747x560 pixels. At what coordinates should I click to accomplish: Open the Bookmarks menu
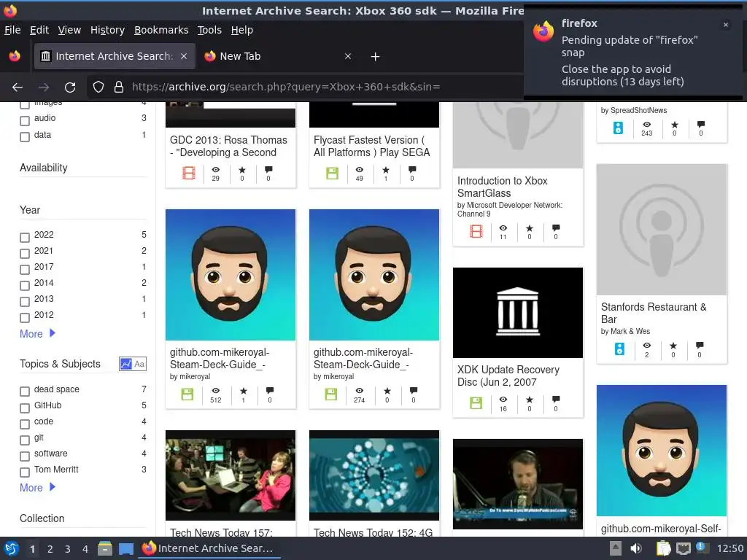pos(161,30)
